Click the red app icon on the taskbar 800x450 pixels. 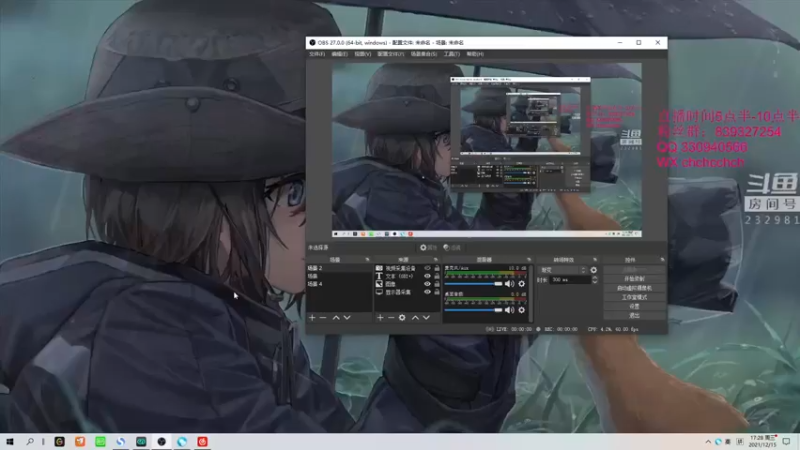203,441
